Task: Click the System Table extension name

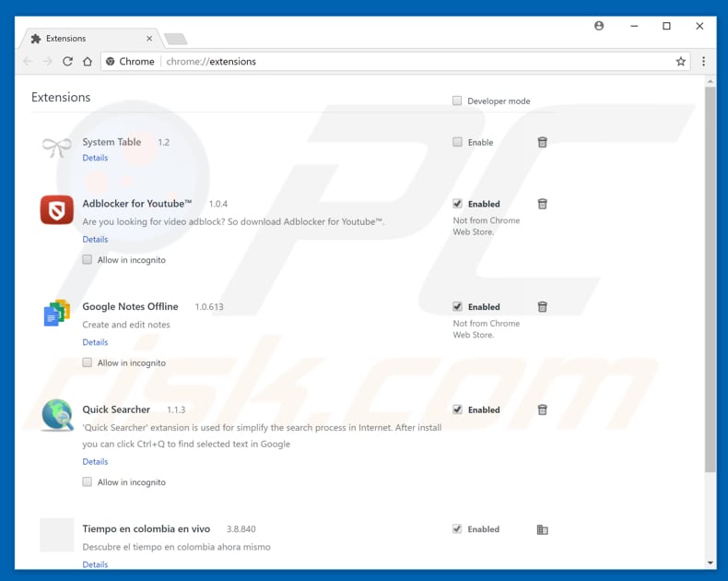Action: pyautogui.click(x=112, y=142)
